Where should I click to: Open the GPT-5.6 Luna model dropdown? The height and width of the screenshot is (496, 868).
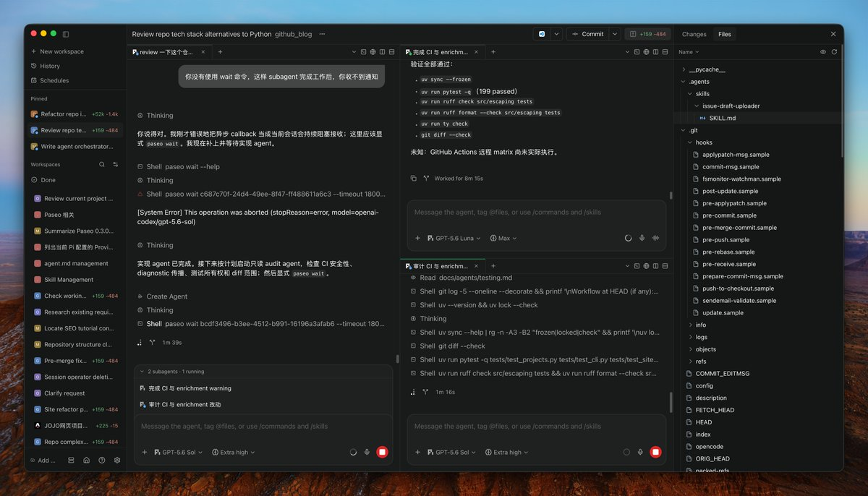coord(454,238)
